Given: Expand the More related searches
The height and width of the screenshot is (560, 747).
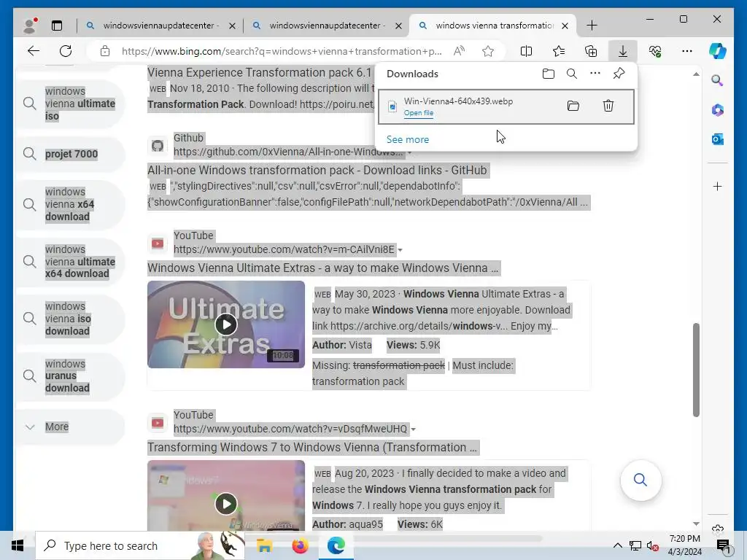Looking at the screenshot, I should (70, 427).
